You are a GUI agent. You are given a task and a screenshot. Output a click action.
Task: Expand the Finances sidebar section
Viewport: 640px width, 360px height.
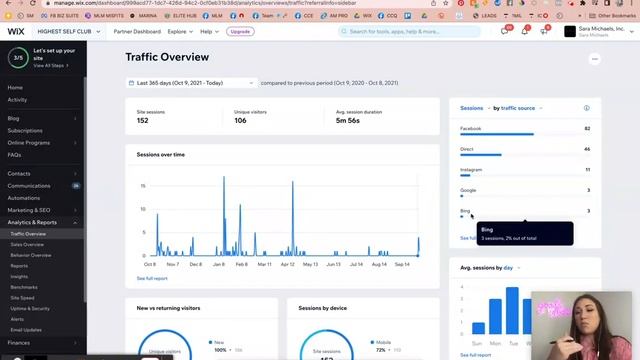tap(75, 343)
